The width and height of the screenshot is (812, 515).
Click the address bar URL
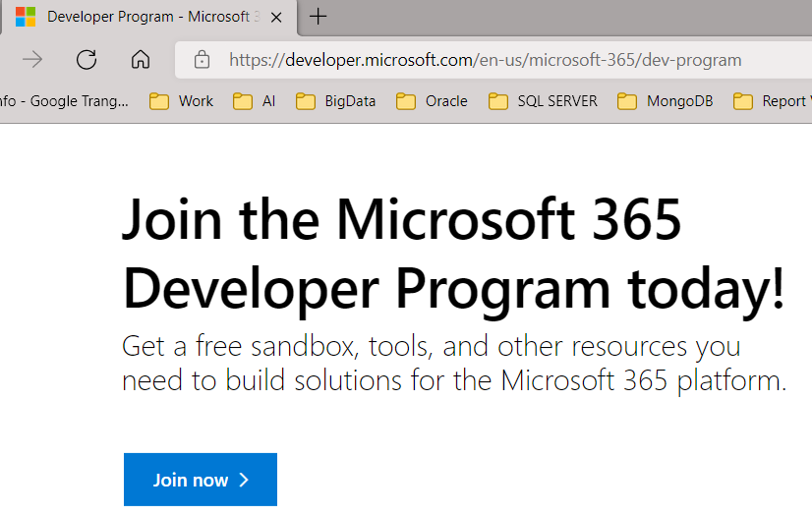point(486,60)
